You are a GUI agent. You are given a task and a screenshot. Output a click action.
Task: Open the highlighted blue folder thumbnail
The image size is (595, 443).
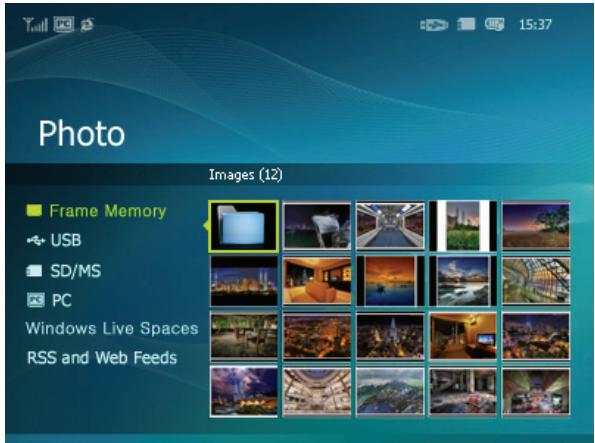click(x=244, y=226)
